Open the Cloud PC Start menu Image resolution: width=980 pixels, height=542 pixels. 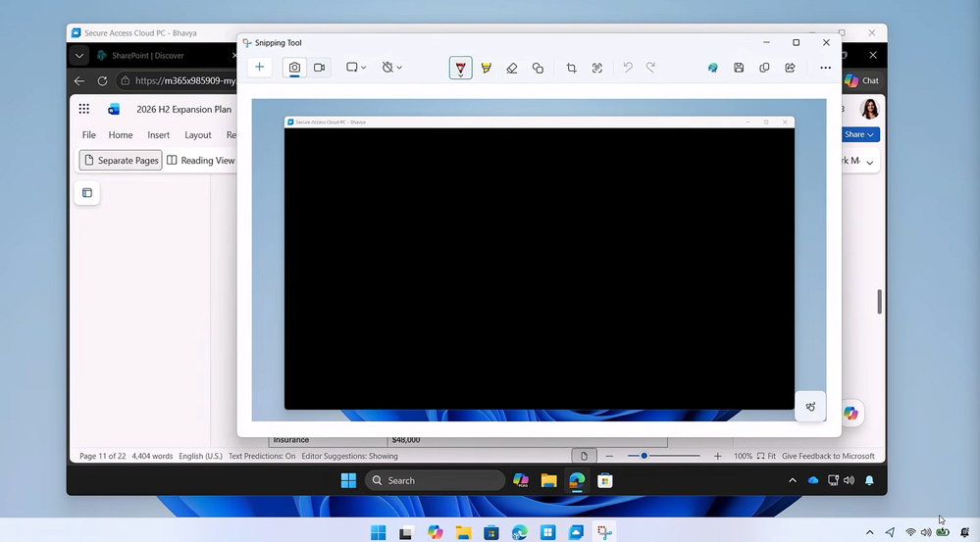tap(349, 480)
